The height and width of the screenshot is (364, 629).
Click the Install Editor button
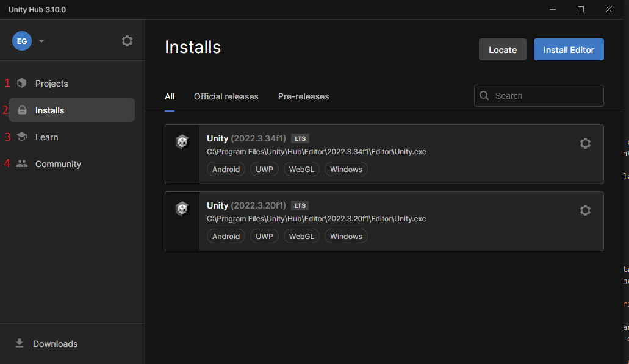pyautogui.click(x=569, y=49)
